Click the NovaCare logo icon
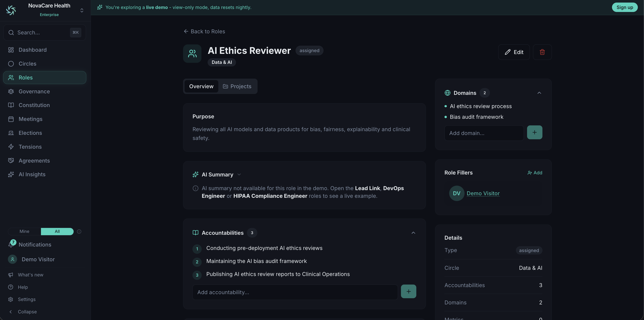Screen dimensions: 644x320 click(11, 10)
